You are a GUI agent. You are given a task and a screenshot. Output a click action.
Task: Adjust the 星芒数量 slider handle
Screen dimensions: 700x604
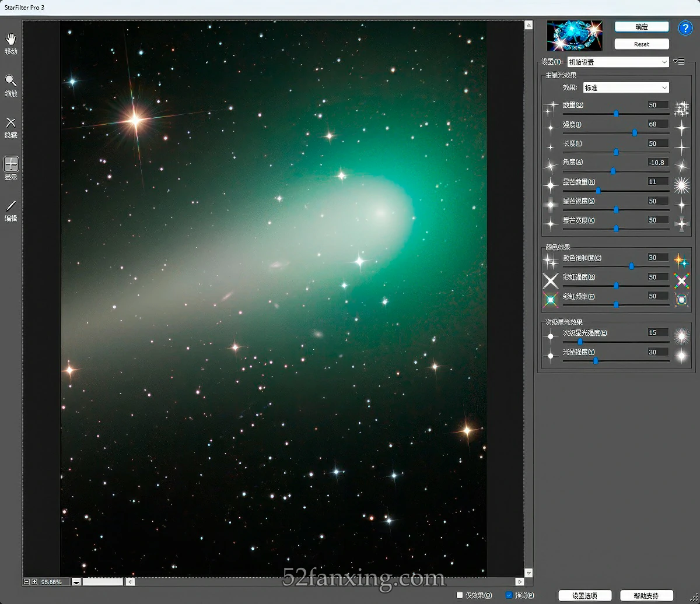click(598, 190)
